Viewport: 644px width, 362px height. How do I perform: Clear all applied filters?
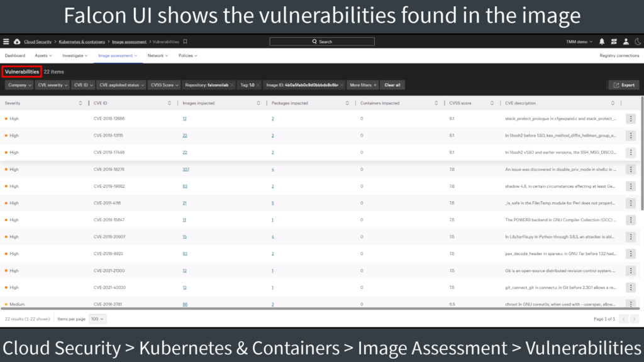(x=392, y=85)
